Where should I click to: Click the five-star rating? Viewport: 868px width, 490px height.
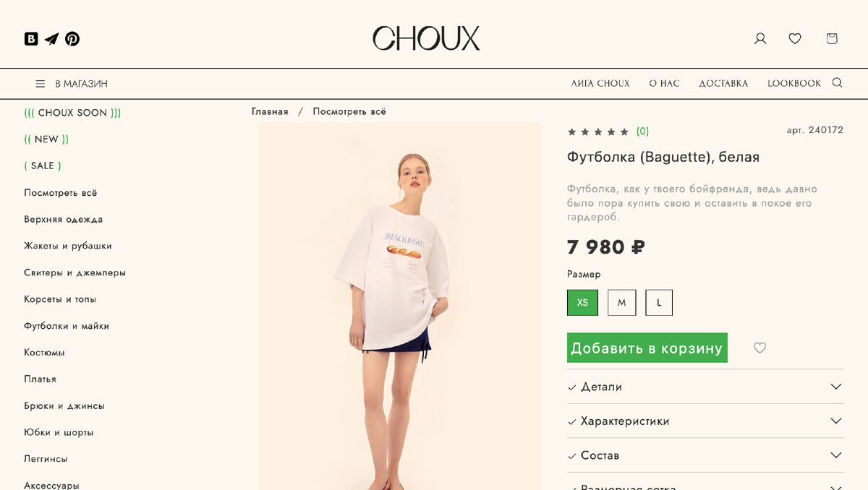[x=598, y=132]
